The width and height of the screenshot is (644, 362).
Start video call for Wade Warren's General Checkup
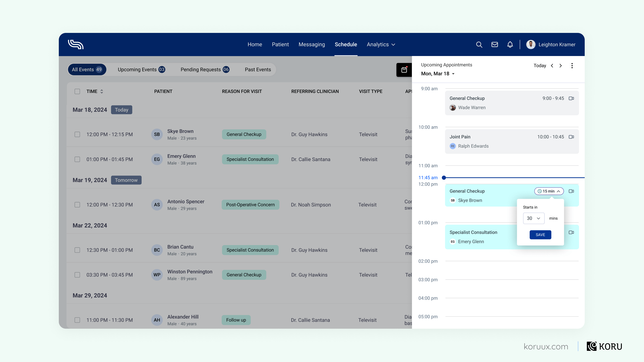[571, 98]
